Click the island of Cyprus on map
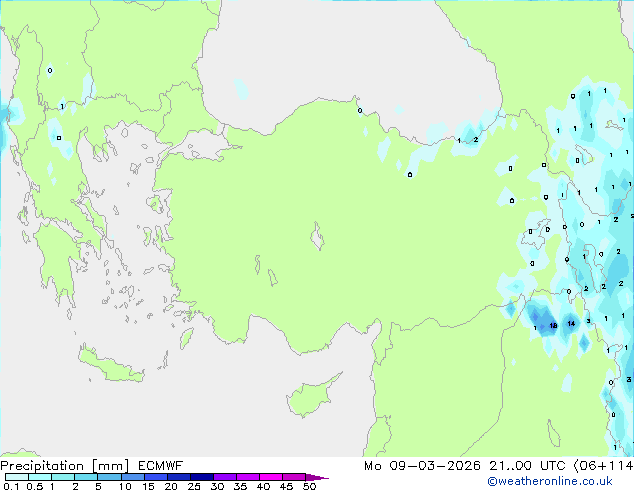 coord(311,397)
